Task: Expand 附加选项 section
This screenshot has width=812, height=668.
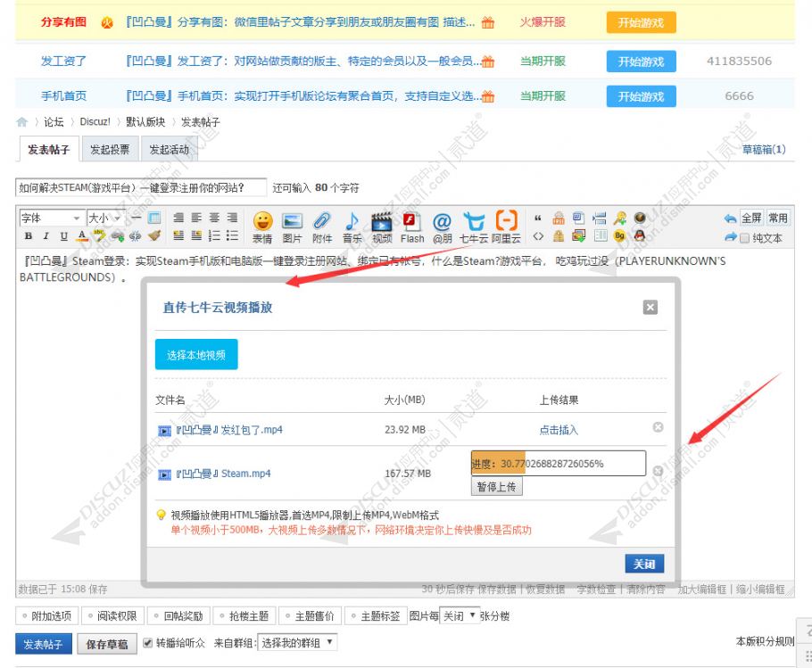Action: coord(47,615)
